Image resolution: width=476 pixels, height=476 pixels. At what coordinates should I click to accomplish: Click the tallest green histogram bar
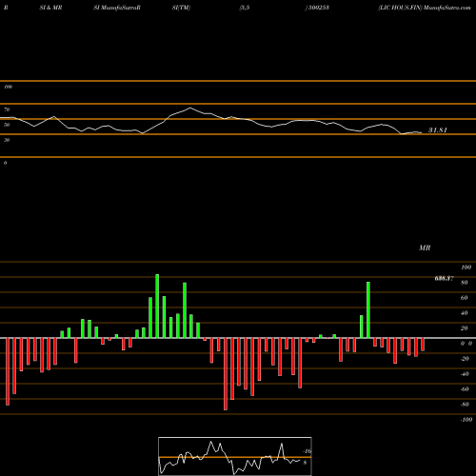(157, 306)
